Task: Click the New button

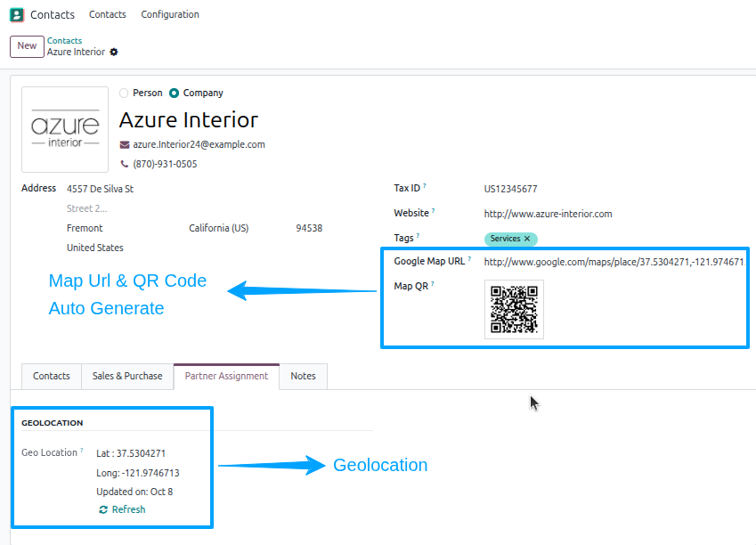Action: pyautogui.click(x=27, y=46)
